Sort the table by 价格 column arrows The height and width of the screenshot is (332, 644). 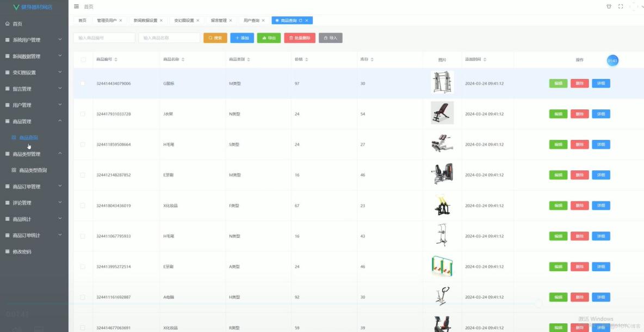[307, 60]
